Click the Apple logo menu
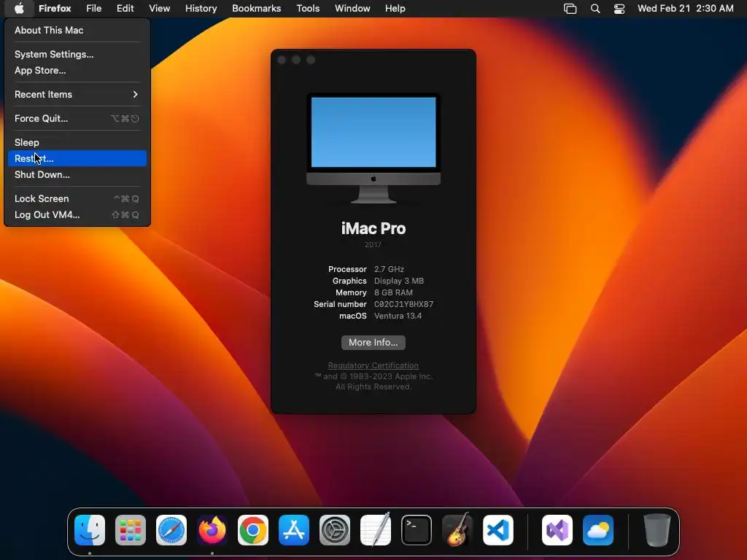This screenshot has height=560, width=747. (19, 9)
